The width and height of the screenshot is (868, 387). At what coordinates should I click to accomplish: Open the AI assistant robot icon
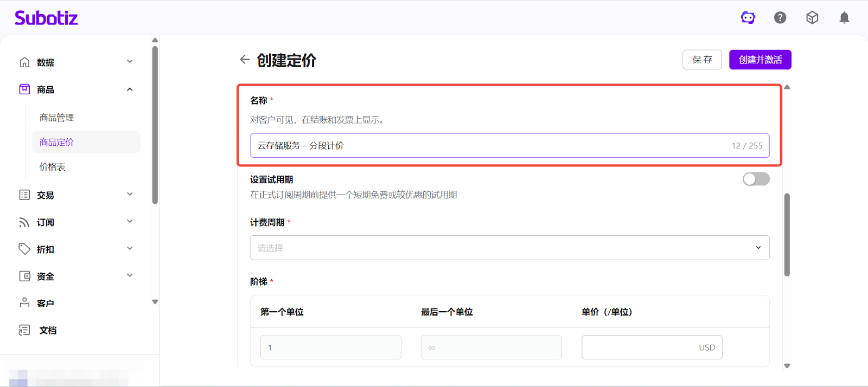(x=748, y=18)
